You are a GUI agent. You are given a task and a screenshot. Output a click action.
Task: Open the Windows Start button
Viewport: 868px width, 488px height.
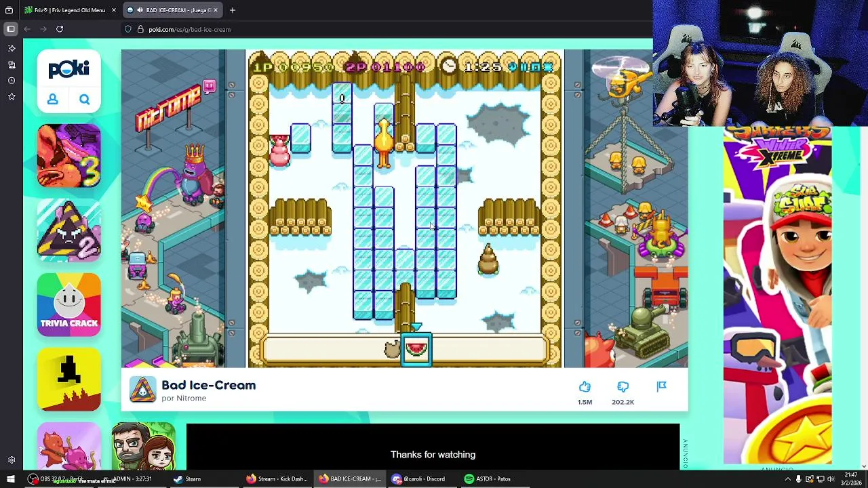point(11,479)
